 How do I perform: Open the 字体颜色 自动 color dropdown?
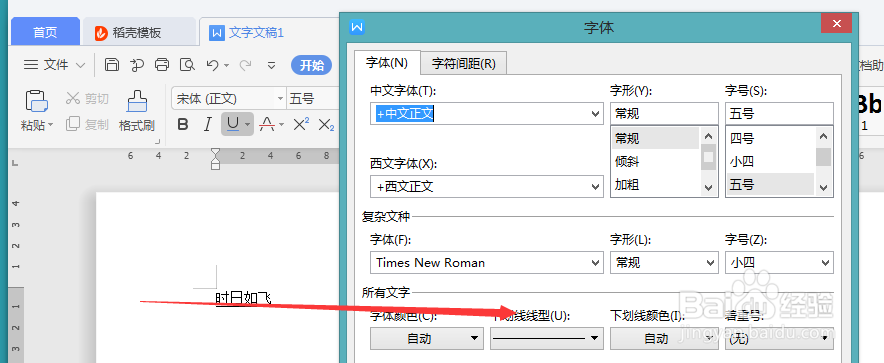(427, 338)
